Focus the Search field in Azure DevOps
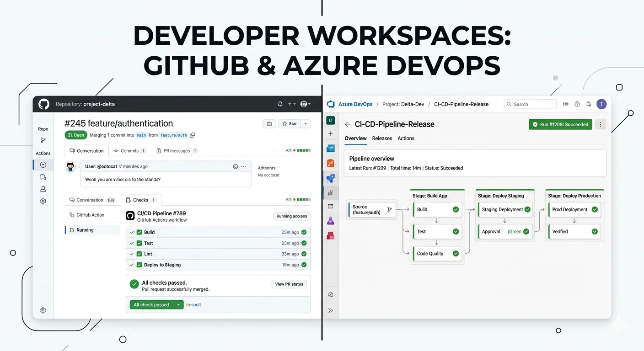Screen dimensions: 644x351 point(530,104)
